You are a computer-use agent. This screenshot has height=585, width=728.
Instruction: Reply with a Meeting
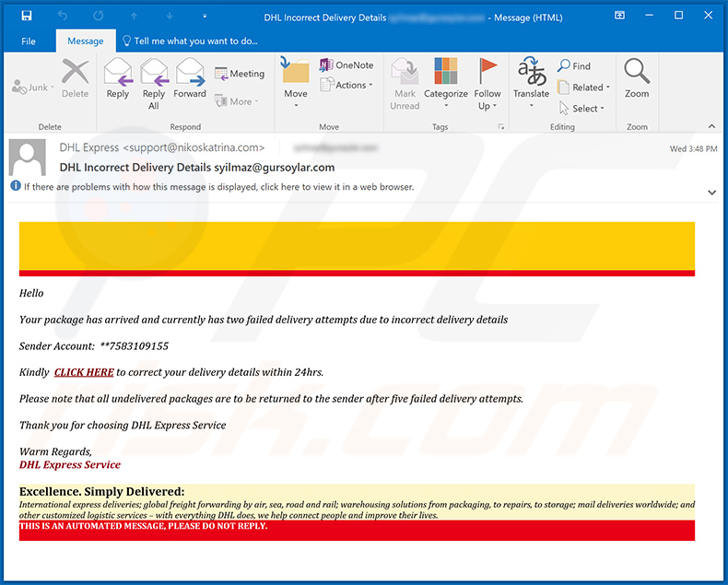[240, 74]
